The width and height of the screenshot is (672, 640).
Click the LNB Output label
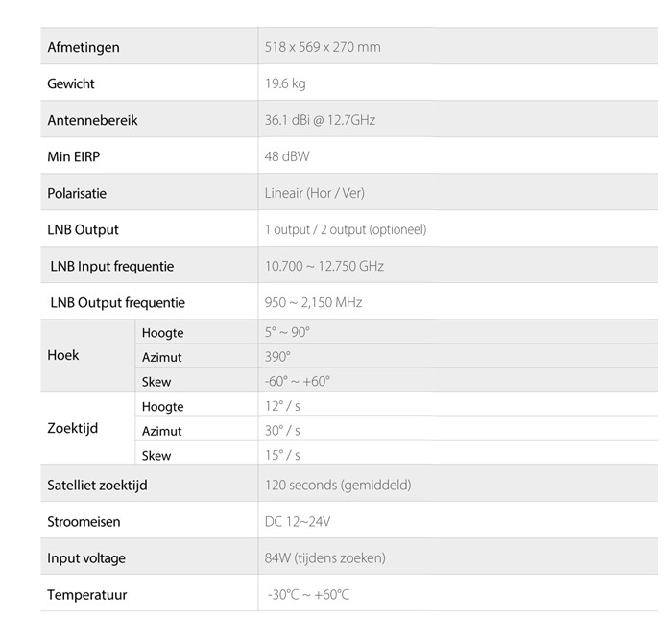click(83, 229)
